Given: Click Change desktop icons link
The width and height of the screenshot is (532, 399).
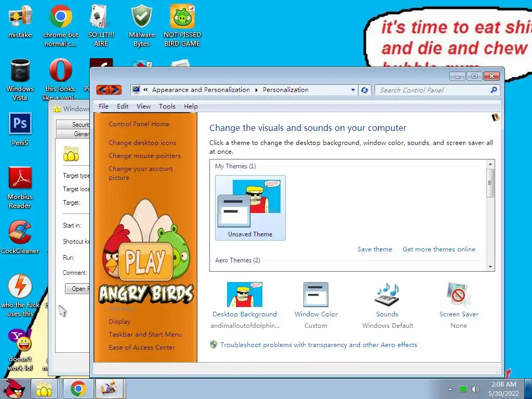Looking at the screenshot, I should point(142,143).
